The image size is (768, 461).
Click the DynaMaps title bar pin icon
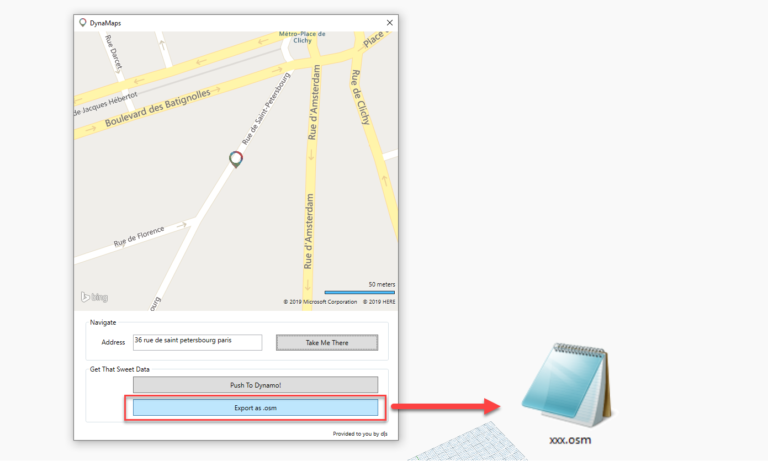tap(82, 23)
